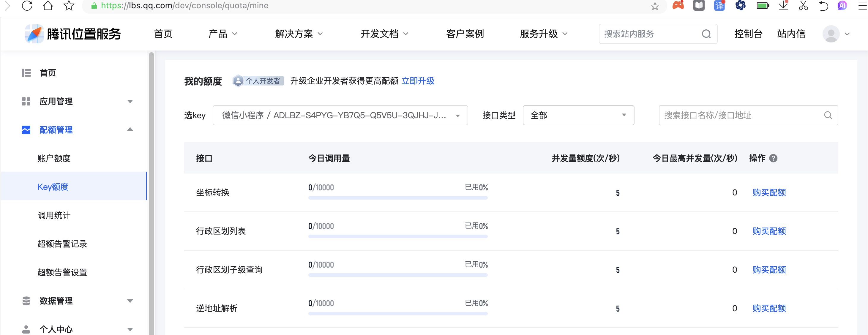Open the reading mode book extension icon
The height and width of the screenshot is (335, 868).
(699, 5)
